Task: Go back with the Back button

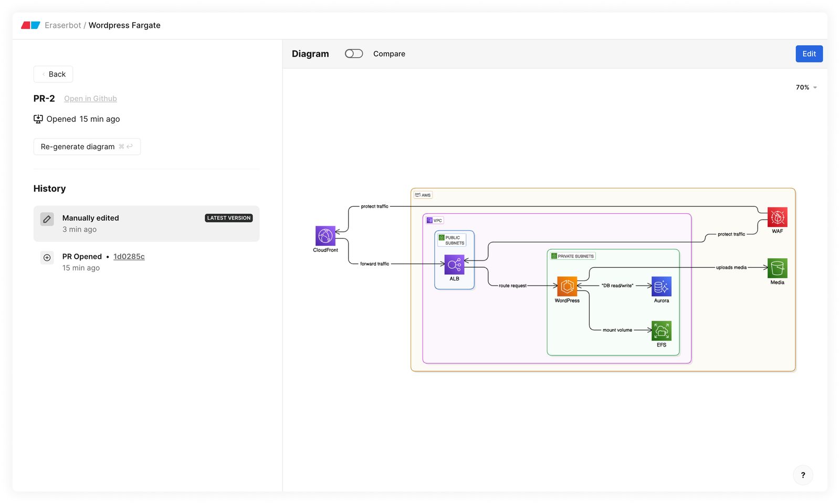Action: point(53,74)
